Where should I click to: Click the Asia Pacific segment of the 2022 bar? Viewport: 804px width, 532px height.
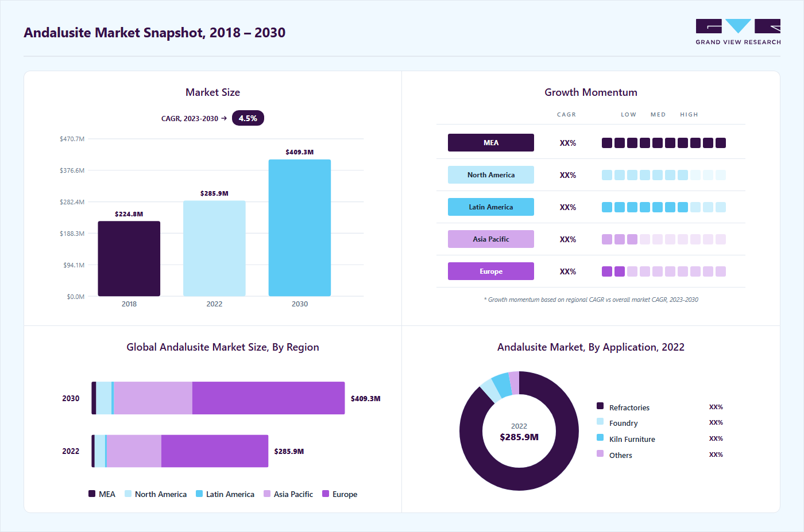pyautogui.click(x=134, y=451)
